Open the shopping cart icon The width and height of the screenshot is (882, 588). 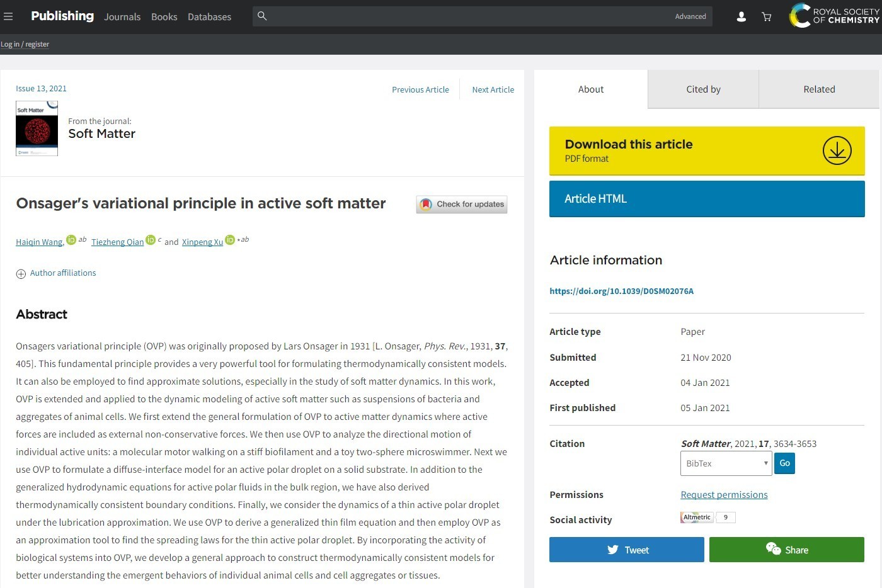(767, 17)
